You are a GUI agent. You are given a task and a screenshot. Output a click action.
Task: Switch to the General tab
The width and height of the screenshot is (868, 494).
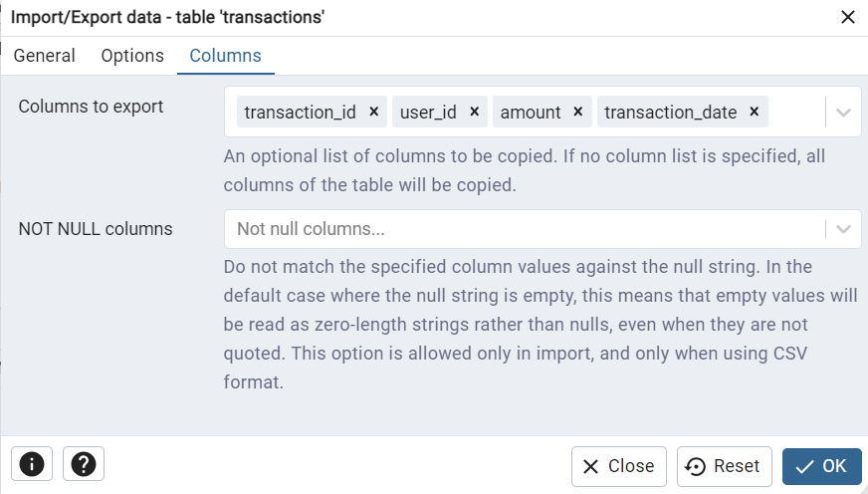pyautogui.click(x=44, y=56)
